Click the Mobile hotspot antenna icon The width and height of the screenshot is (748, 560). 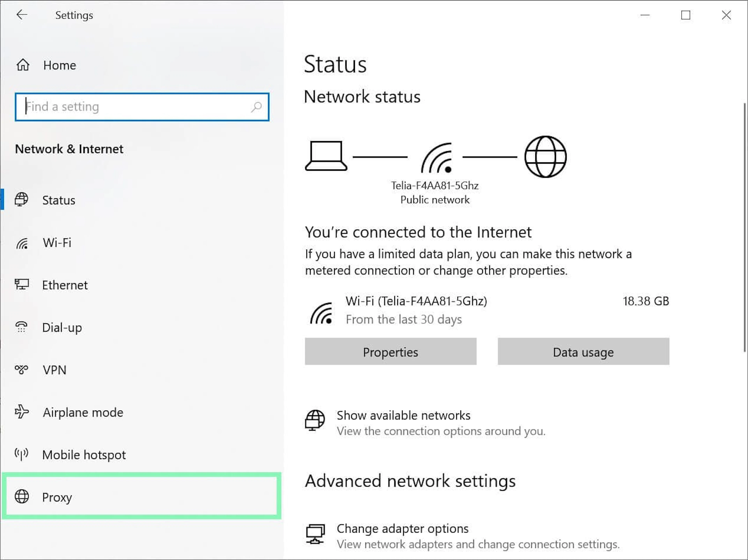pos(21,454)
